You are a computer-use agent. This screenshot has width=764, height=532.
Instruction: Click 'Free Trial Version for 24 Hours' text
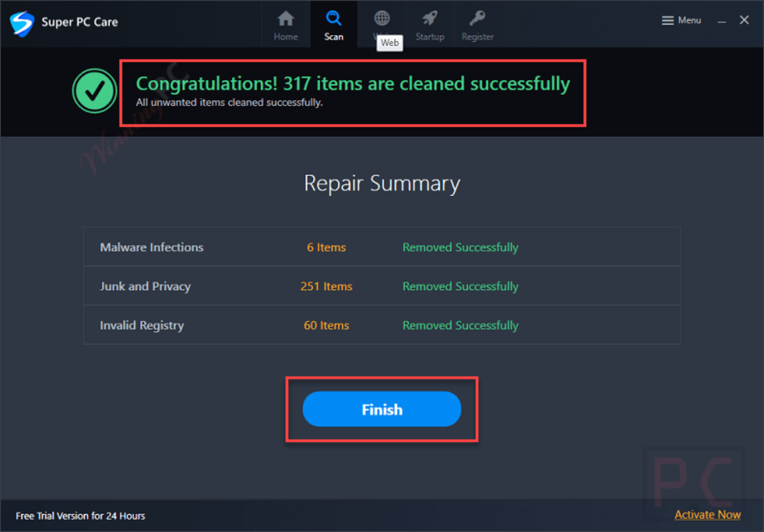80,516
